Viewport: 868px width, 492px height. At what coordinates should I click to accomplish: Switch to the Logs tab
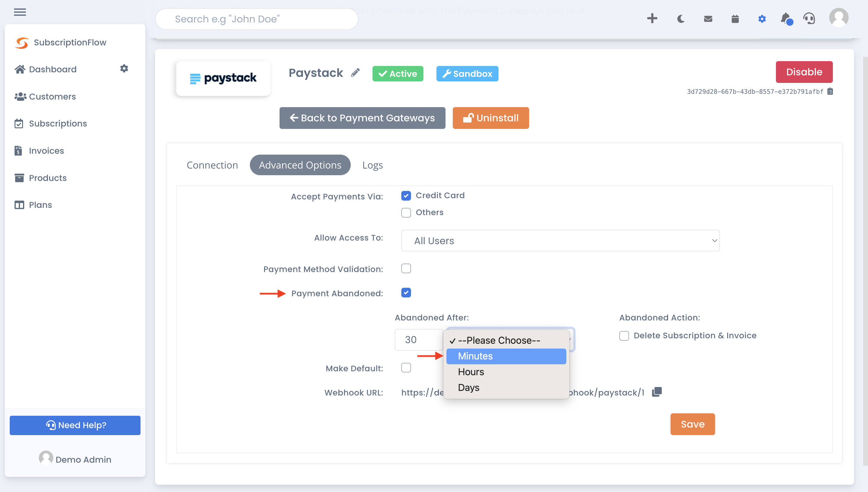click(x=372, y=165)
